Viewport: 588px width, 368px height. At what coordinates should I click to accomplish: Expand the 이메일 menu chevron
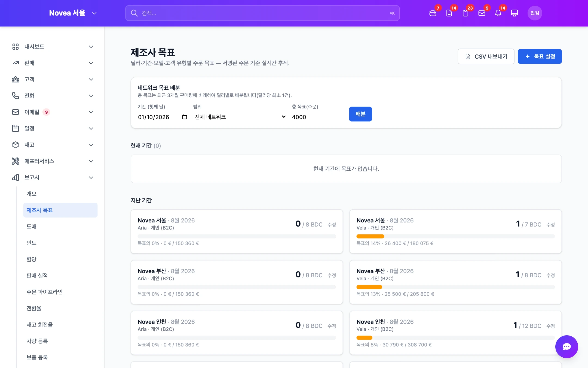coord(91,112)
